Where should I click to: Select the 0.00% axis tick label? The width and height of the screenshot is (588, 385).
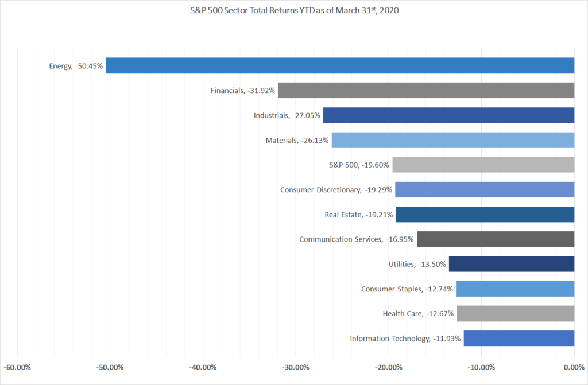coord(574,367)
